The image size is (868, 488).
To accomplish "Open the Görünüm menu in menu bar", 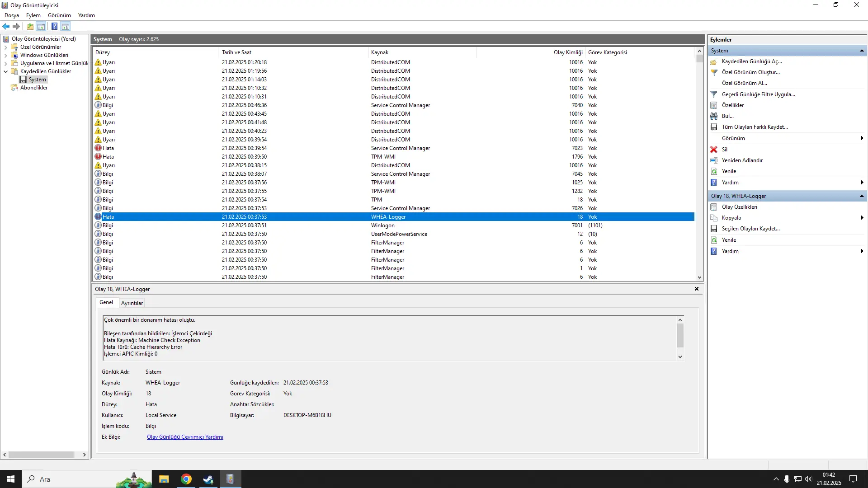I will tap(59, 15).
